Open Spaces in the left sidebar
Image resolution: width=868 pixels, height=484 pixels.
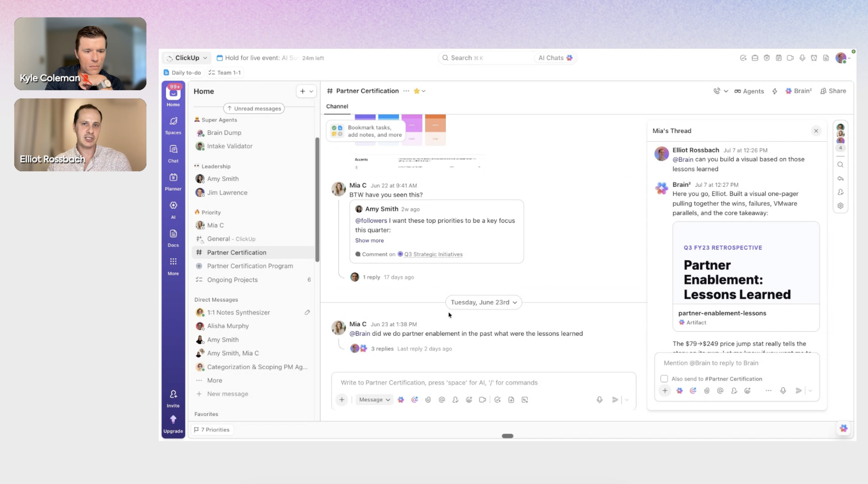[173, 125]
